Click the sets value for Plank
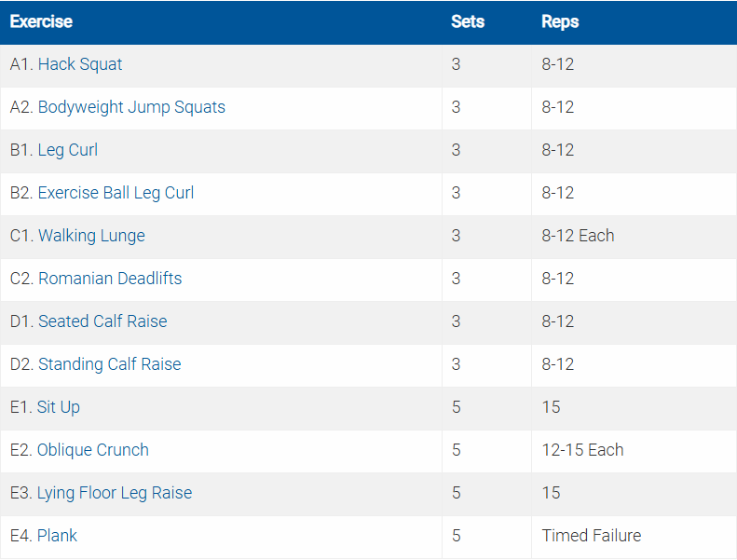This screenshot has height=560, width=737. pyautogui.click(x=457, y=537)
